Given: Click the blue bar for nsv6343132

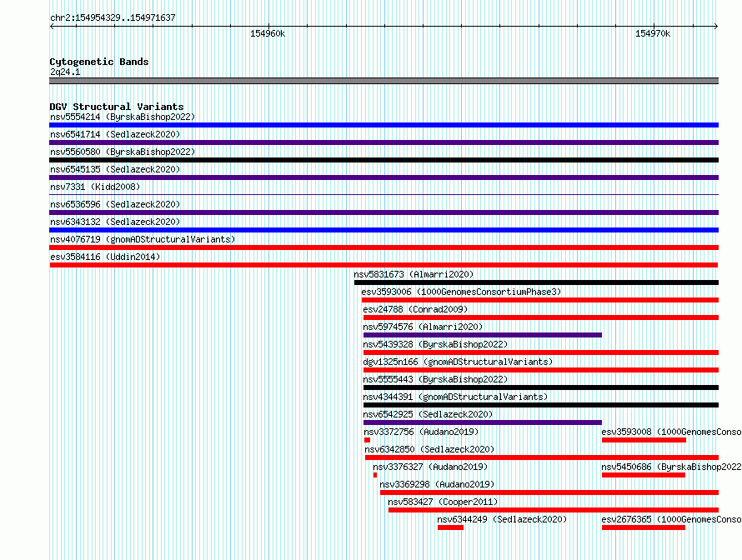Looking at the screenshot, I should tap(384, 230).
